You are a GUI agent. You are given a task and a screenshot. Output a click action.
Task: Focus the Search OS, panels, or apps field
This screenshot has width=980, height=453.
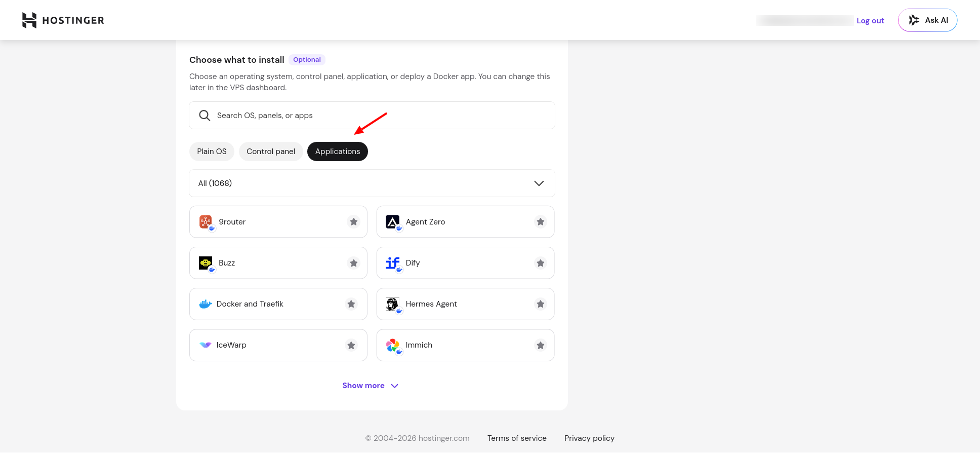(372, 116)
